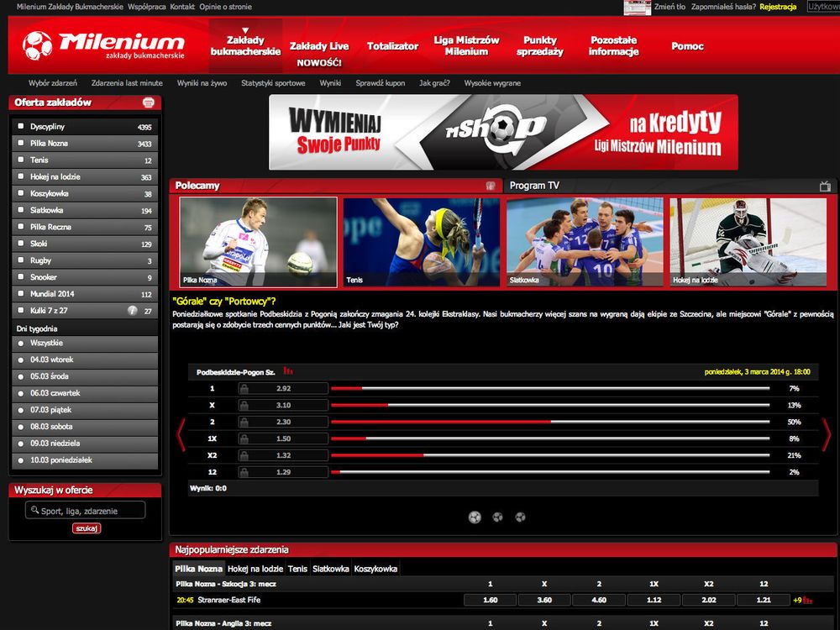Screen dimensions: 840x630
Task: Select the Wszystkie day radio option
Action: (21, 343)
